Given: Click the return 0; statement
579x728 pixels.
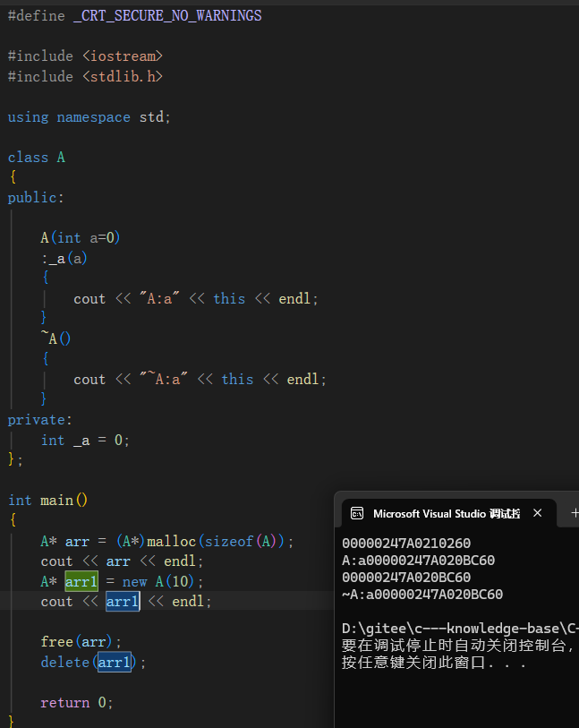Looking at the screenshot, I should click(77, 702).
